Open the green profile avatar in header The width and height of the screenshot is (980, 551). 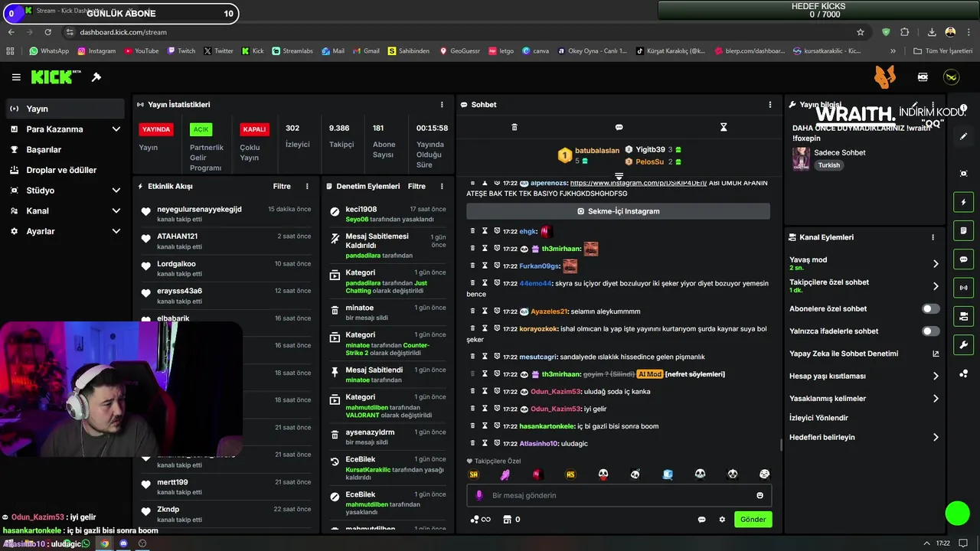pos(951,77)
